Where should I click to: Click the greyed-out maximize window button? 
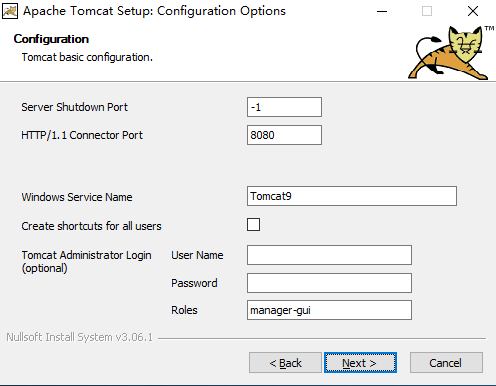pyautogui.click(x=427, y=11)
